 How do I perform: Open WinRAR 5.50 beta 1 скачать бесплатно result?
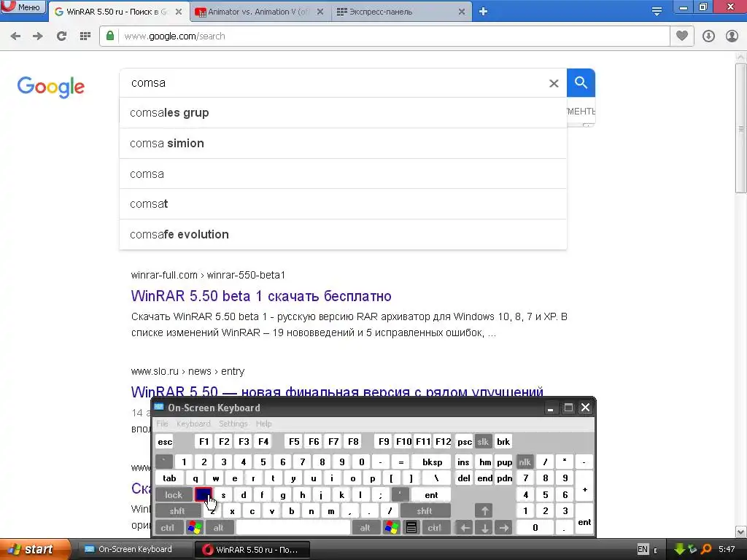tap(261, 296)
